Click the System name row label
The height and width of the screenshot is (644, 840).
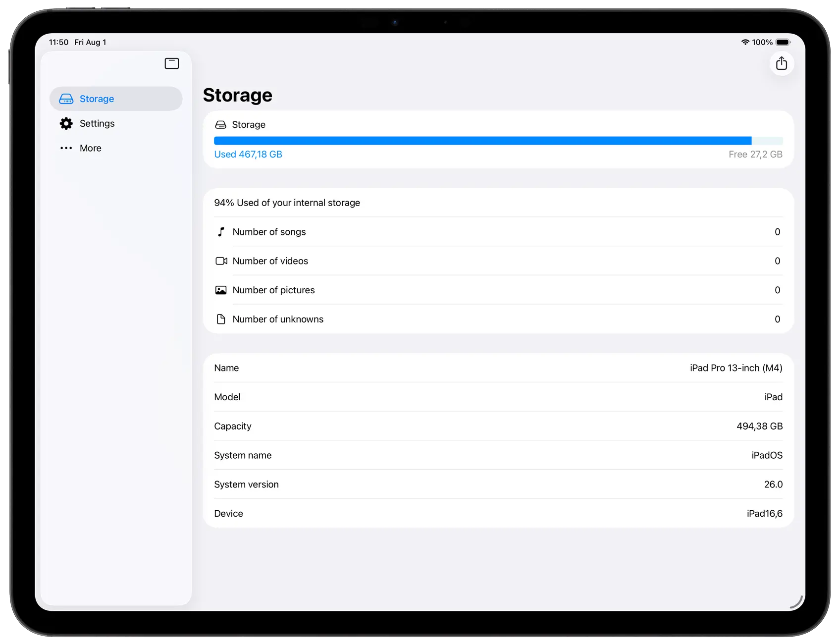click(243, 456)
